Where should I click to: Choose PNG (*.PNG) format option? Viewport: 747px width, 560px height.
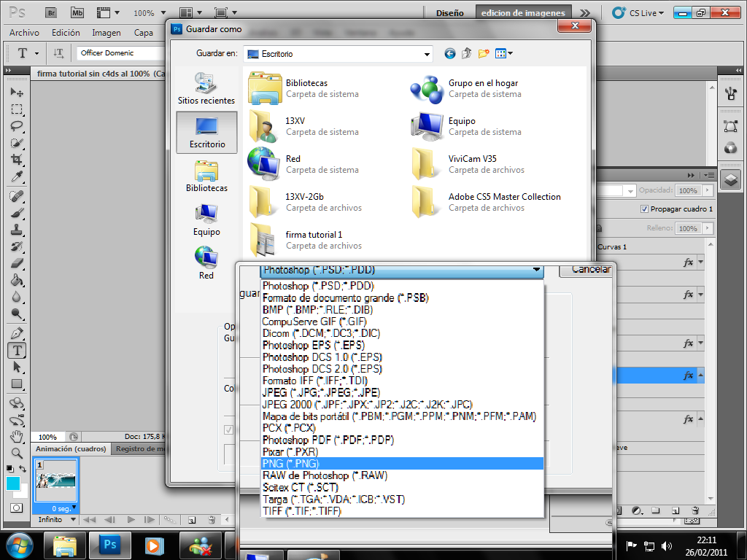click(x=403, y=464)
